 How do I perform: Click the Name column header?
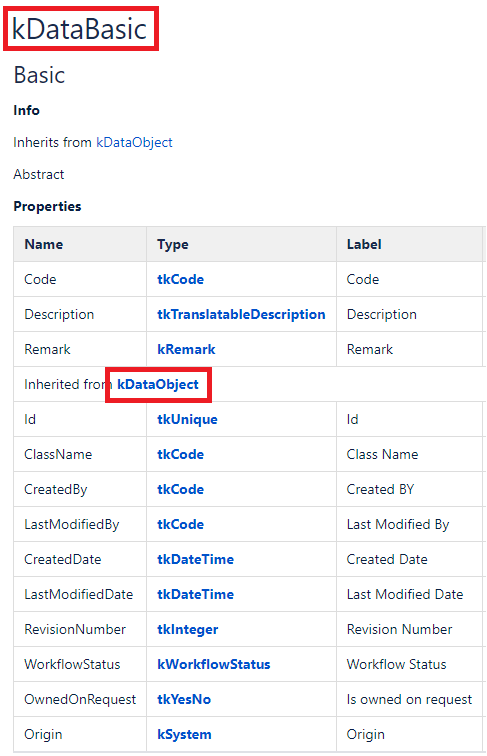[44, 244]
